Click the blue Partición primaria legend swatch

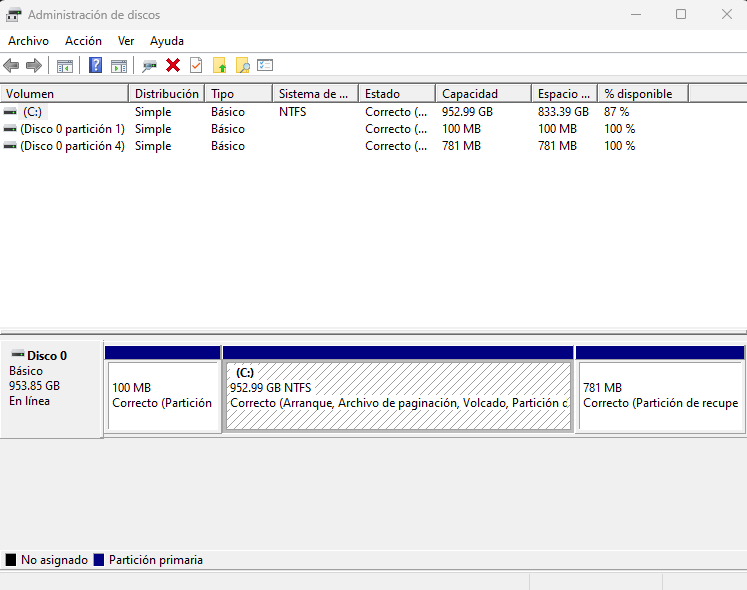[99, 559]
